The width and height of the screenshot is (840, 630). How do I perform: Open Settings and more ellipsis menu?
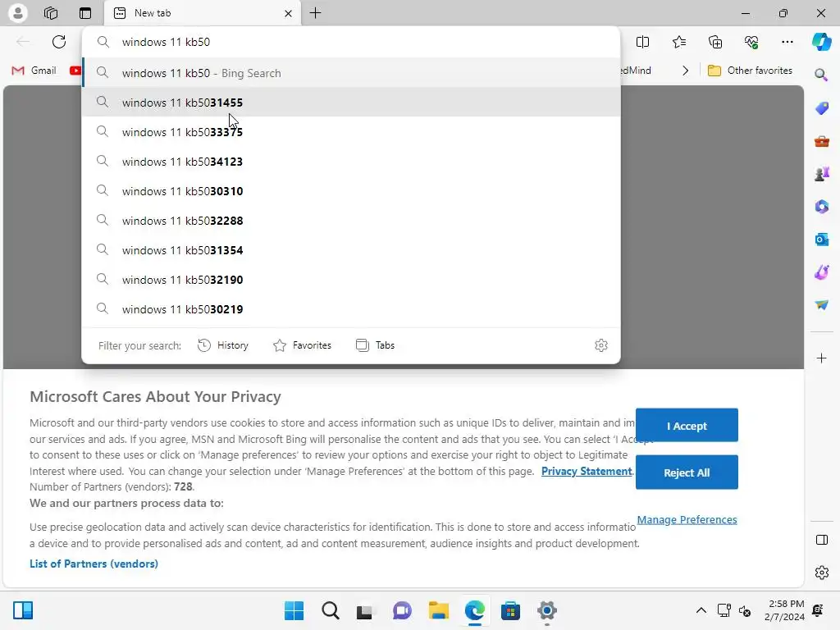(x=787, y=42)
